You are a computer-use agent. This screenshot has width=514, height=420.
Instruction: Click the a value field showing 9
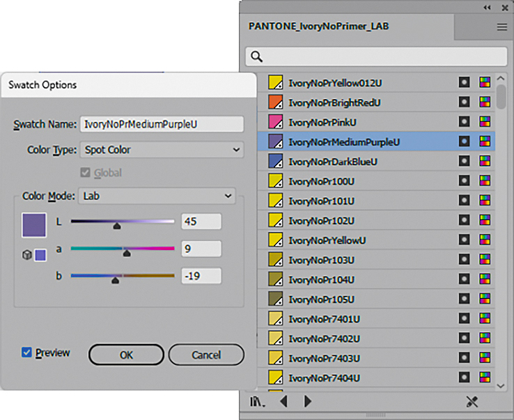pos(201,249)
